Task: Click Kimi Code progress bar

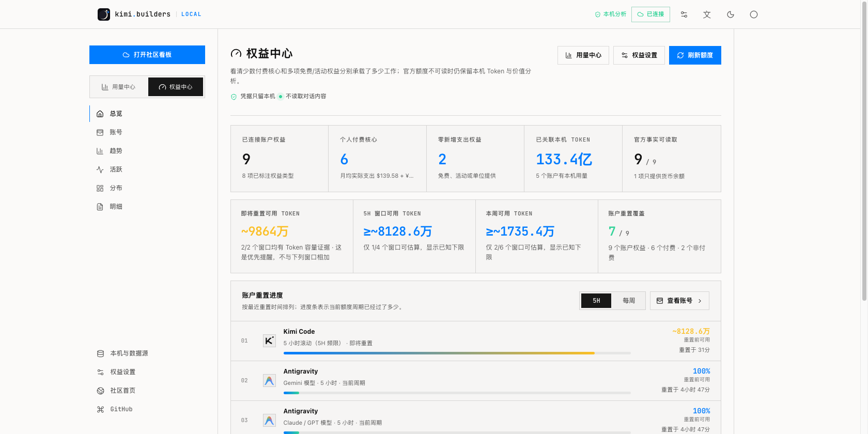Action: 457,353
